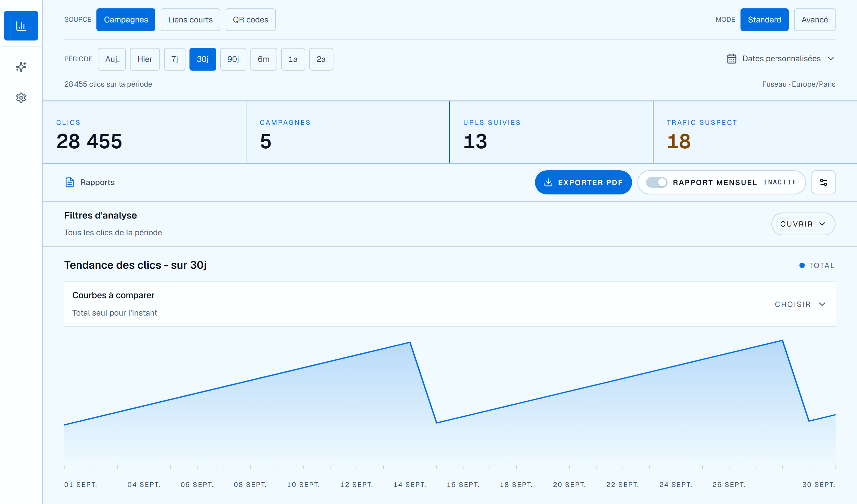Click Exporter PDF button
Screen dimensions: 857x504
pos(583,182)
